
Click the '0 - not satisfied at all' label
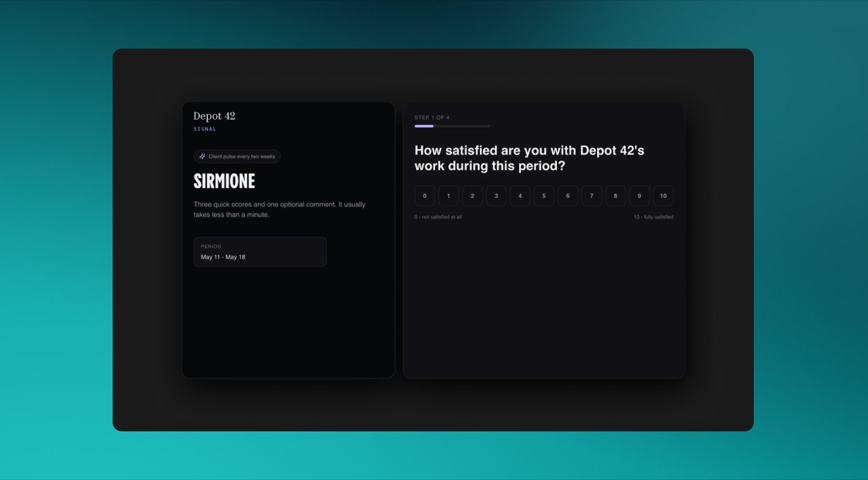click(x=438, y=217)
